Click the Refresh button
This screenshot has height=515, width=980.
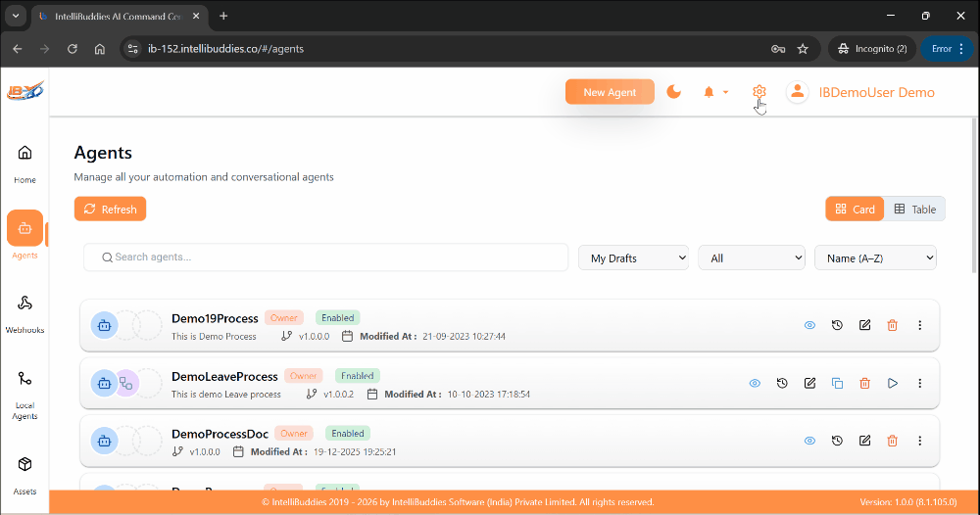(110, 209)
